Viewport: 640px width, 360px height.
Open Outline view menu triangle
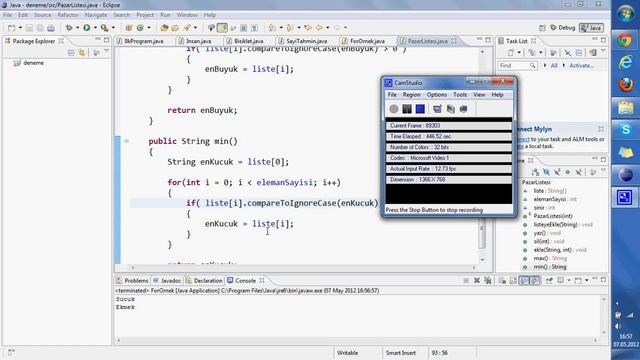[603, 171]
